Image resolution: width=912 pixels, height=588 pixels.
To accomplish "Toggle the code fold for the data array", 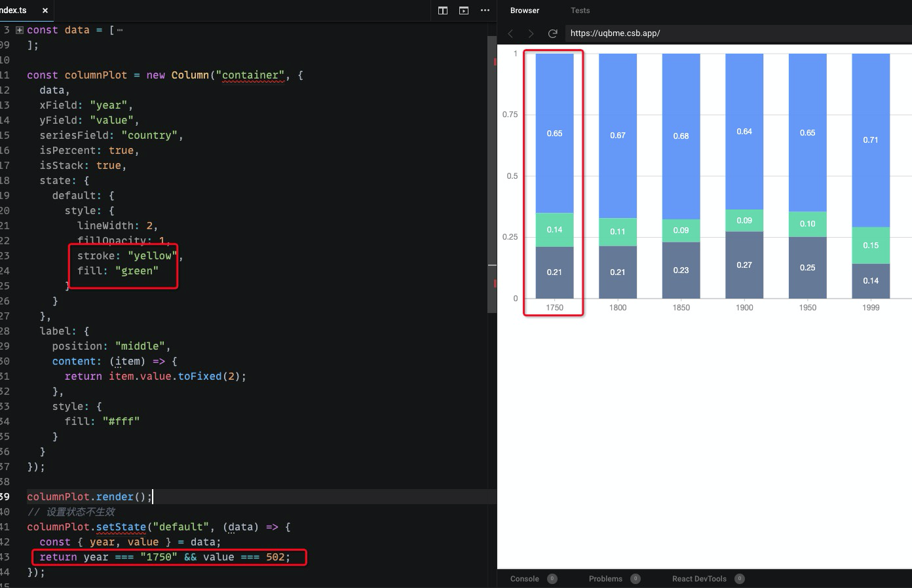I will click(18, 29).
